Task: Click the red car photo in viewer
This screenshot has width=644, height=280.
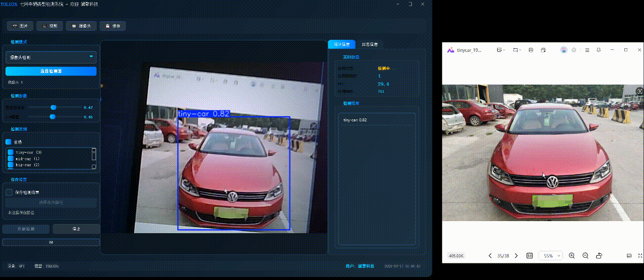Action: 543,153
